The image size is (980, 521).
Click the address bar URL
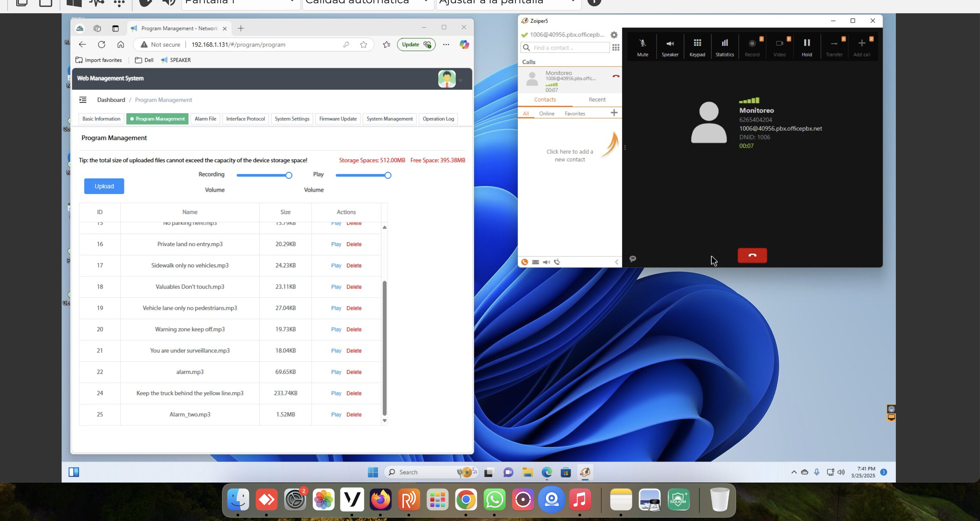238,44
